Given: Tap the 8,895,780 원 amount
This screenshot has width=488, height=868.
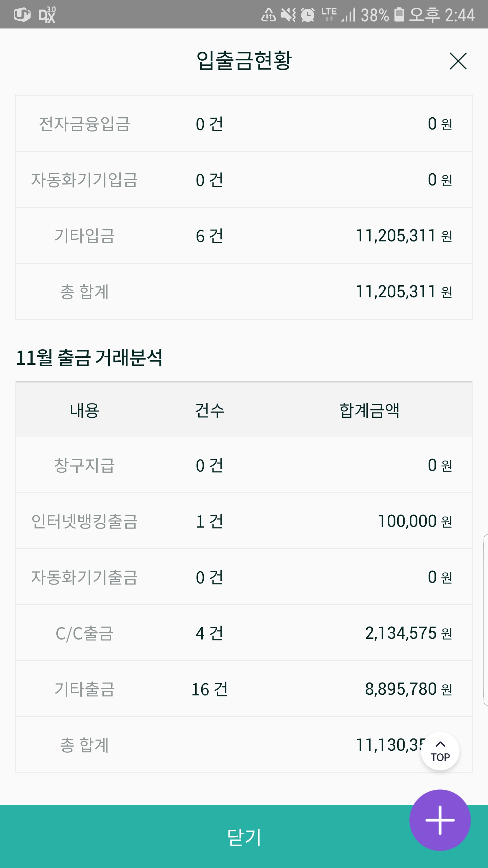Looking at the screenshot, I should click(x=409, y=689).
